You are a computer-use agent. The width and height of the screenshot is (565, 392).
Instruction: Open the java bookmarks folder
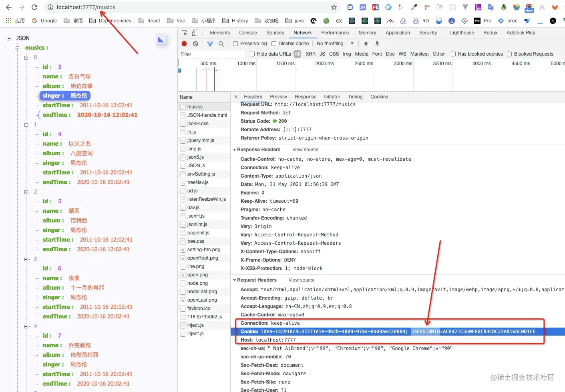pos(294,21)
